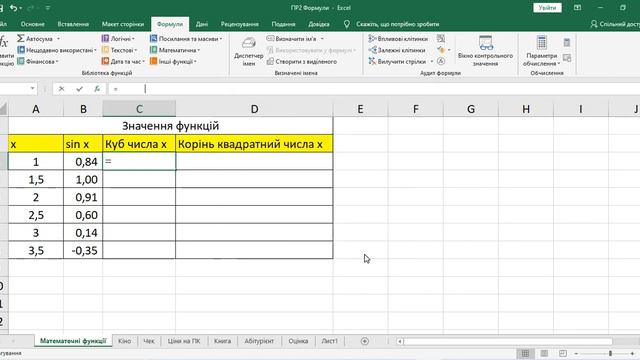Screen dimensions: 640x360
Task: Open Параметри обчислення options
Action: click(x=542, y=51)
